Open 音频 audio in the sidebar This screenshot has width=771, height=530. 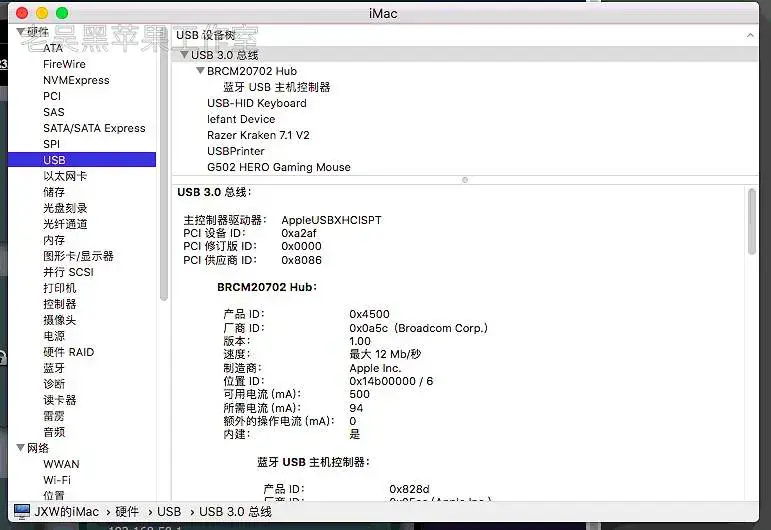point(54,432)
